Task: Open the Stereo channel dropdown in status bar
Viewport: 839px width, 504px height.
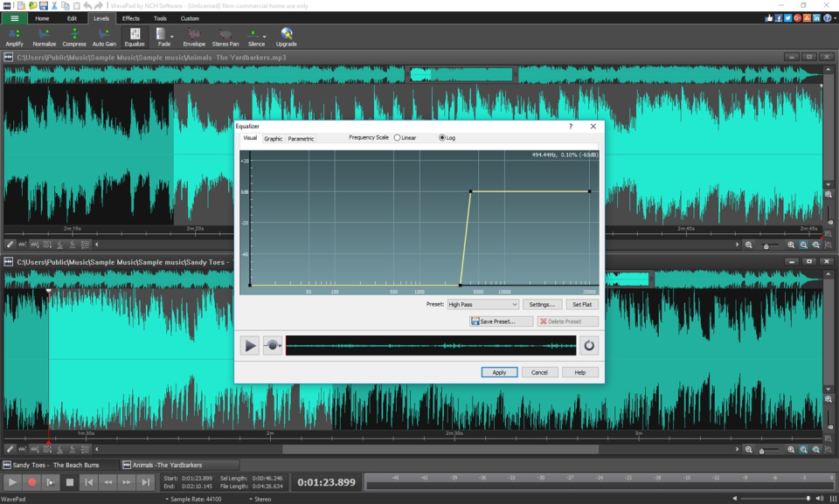Action: click(260, 499)
